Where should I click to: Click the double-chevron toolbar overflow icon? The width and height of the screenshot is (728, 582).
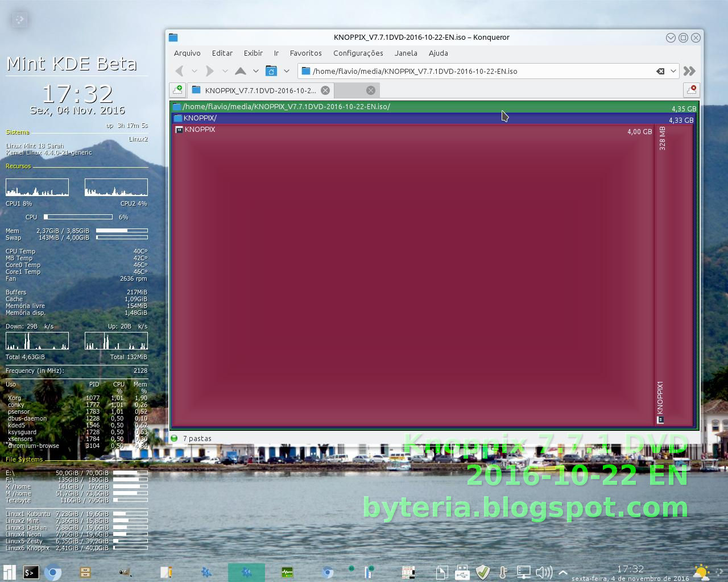690,71
